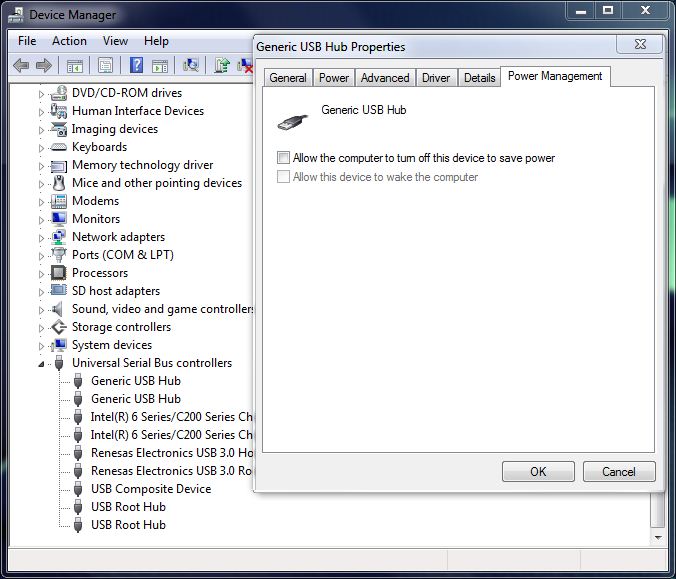Click Scan for hardware changes icon

pyautogui.click(x=191, y=66)
